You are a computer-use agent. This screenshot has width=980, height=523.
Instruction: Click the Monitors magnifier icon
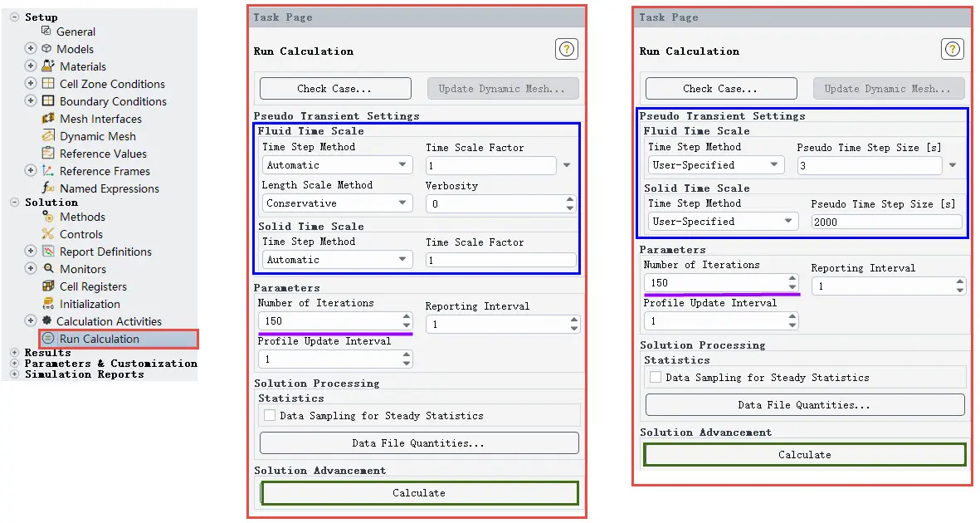[x=48, y=268]
